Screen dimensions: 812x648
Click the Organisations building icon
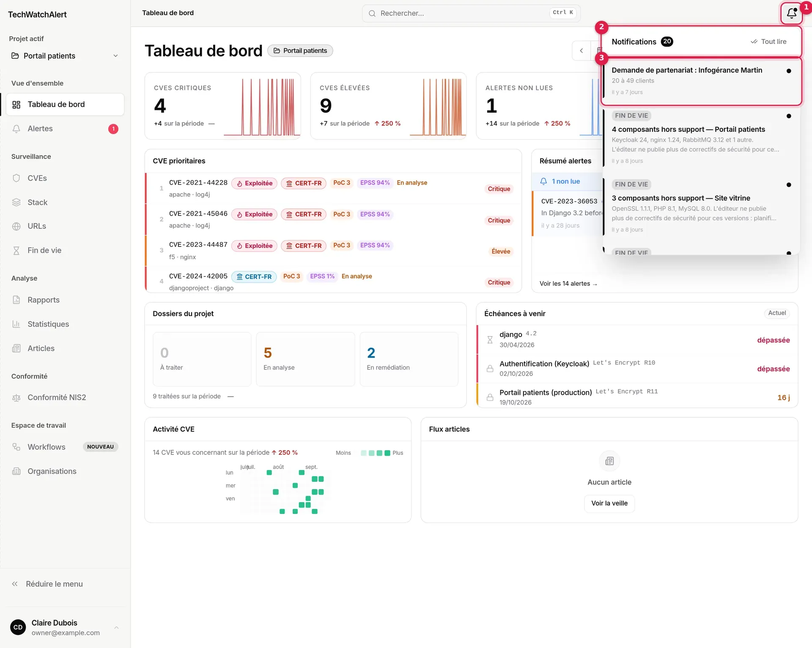pos(16,471)
